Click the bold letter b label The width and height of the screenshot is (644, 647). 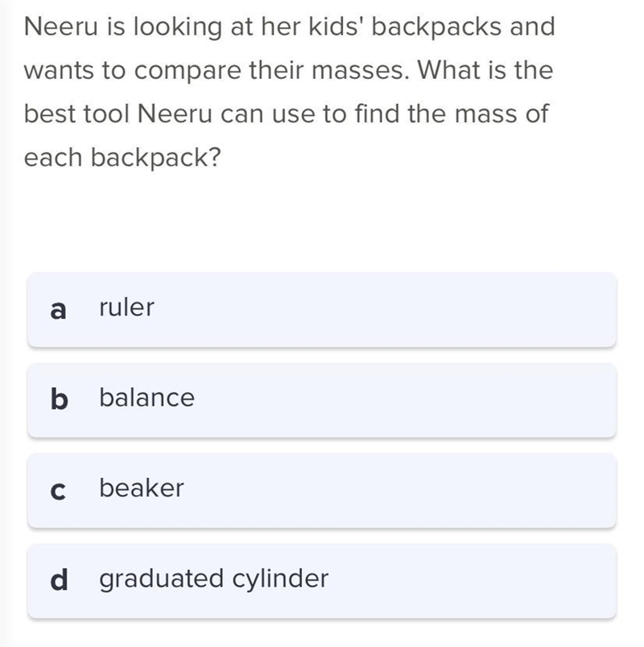(x=59, y=399)
